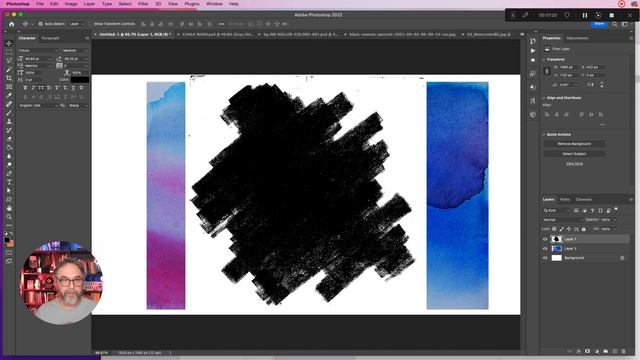The height and width of the screenshot is (360, 640).
Task: Click the View More link
Action: point(574,164)
